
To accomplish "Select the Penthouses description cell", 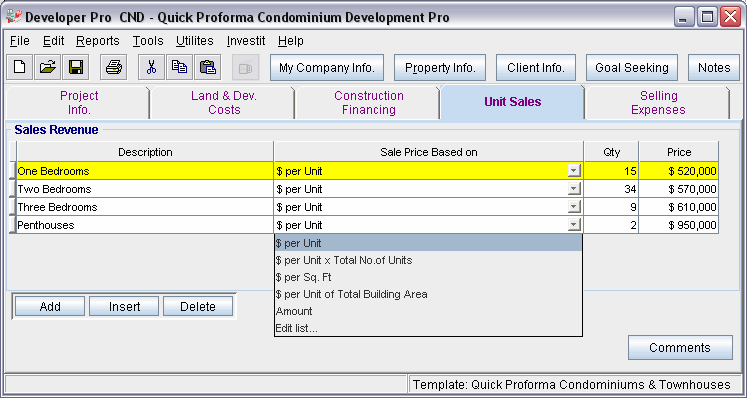I will [145, 225].
